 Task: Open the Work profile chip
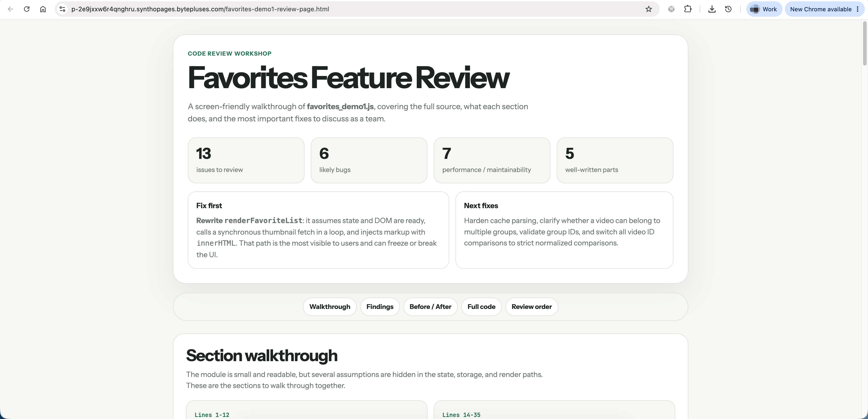[x=764, y=9]
